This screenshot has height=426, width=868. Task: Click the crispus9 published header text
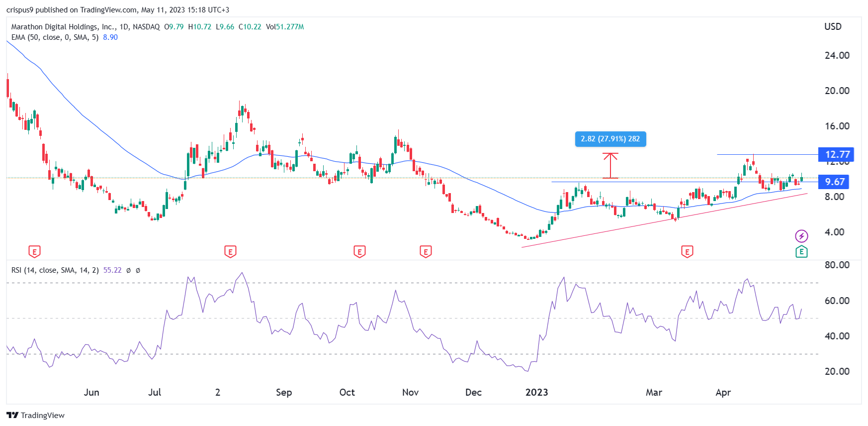(x=118, y=9)
